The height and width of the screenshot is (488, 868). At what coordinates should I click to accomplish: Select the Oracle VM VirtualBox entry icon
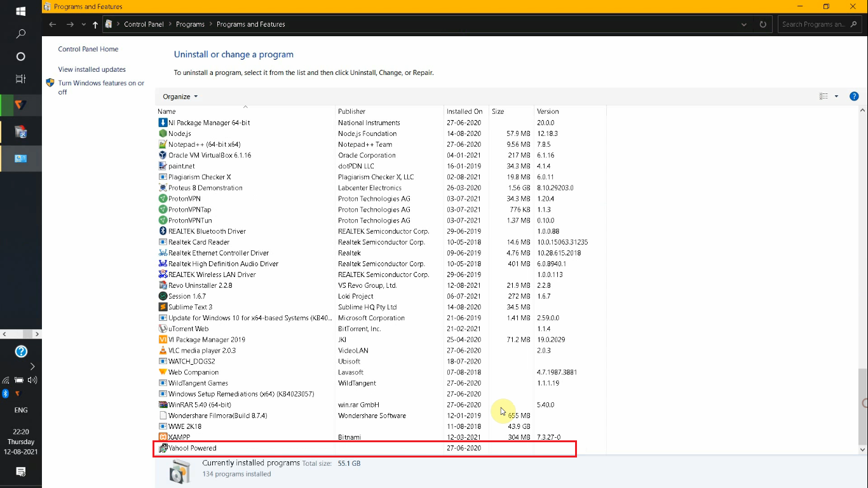pyautogui.click(x=163, y=155)
